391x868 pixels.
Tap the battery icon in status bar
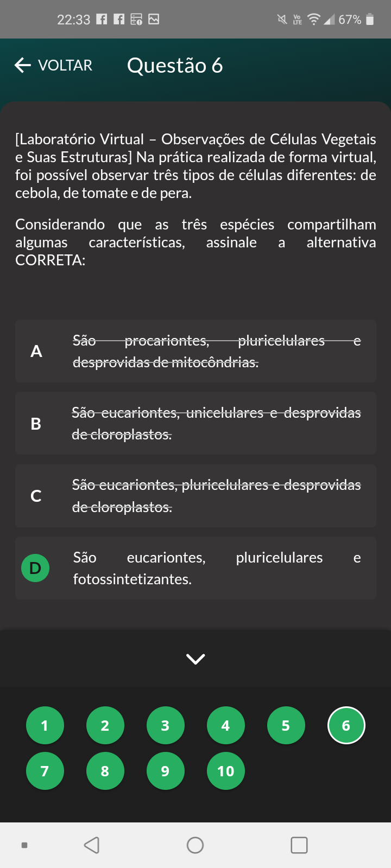pyautogui.click(x=370, y=20)
